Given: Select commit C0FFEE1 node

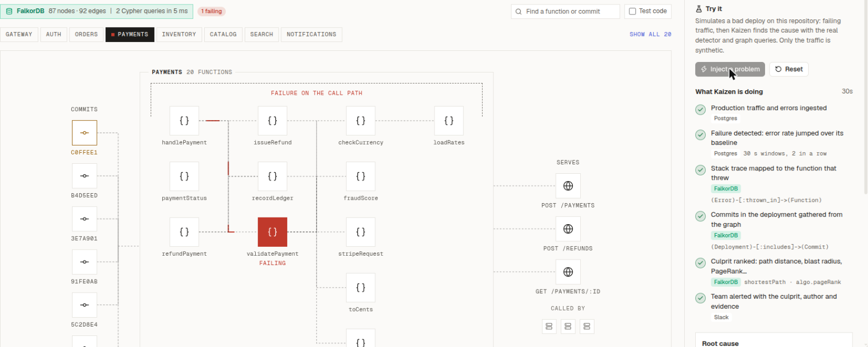Looking at the screenshot, I should tap(85, 133).
